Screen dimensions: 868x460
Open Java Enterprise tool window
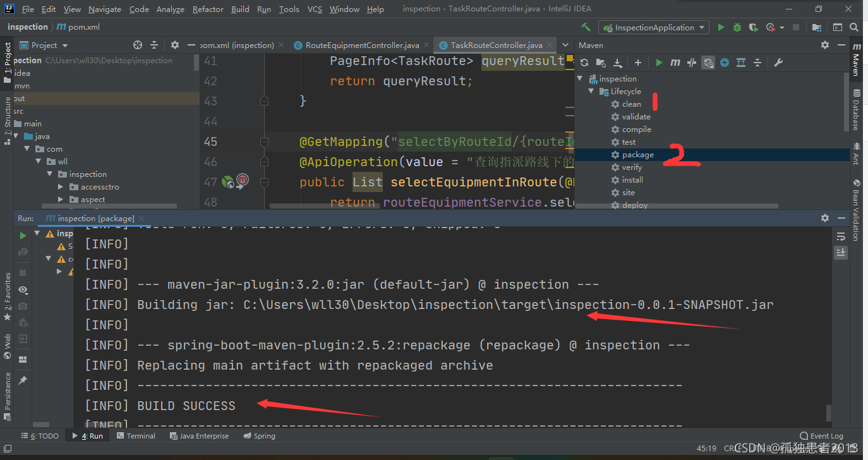tap(199, 436)
